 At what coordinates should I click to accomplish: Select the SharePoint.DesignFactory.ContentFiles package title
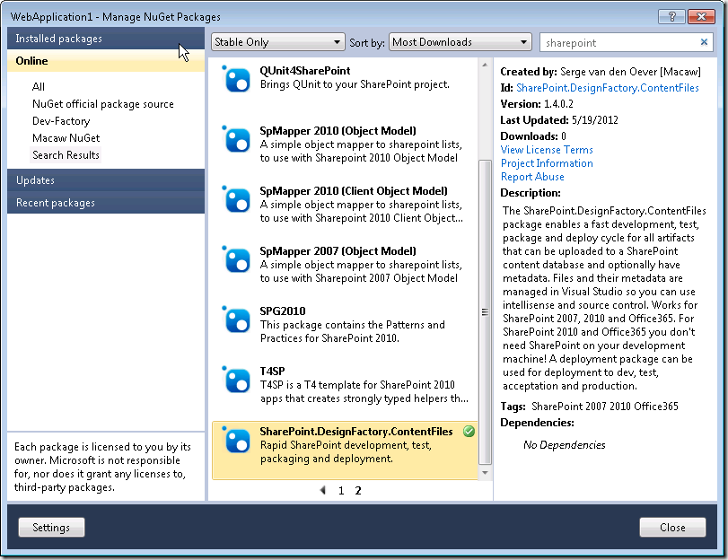coord(356,432)
